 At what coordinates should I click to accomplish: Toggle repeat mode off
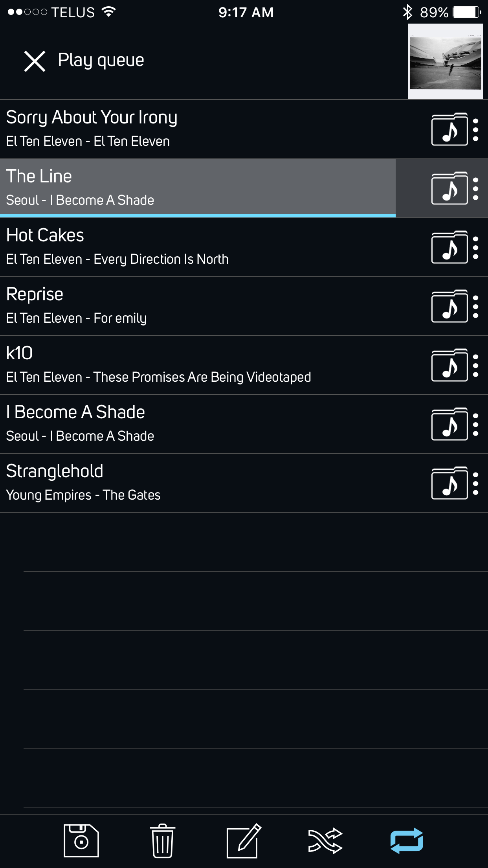407,840
